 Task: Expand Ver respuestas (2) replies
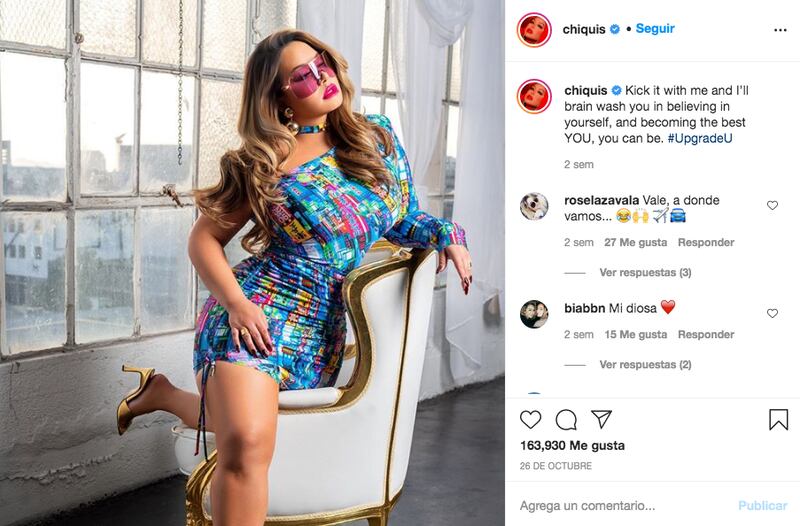click(645, 364)
